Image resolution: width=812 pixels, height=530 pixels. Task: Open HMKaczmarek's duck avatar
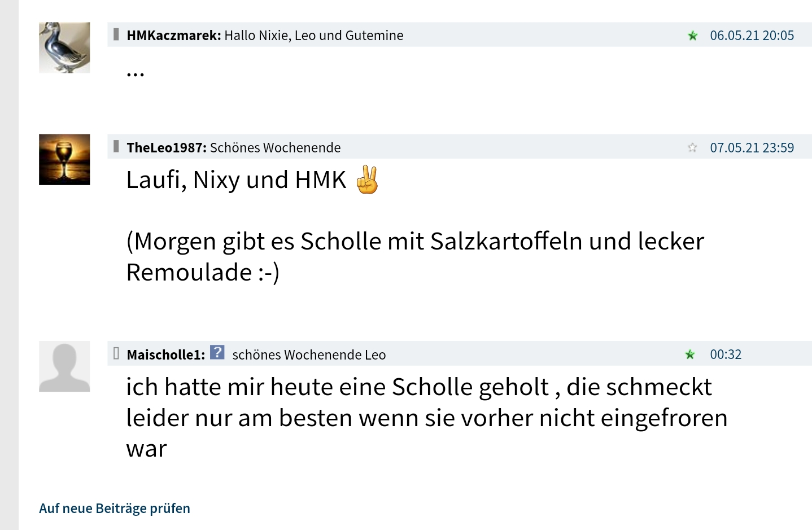click(x=64, y=47)
